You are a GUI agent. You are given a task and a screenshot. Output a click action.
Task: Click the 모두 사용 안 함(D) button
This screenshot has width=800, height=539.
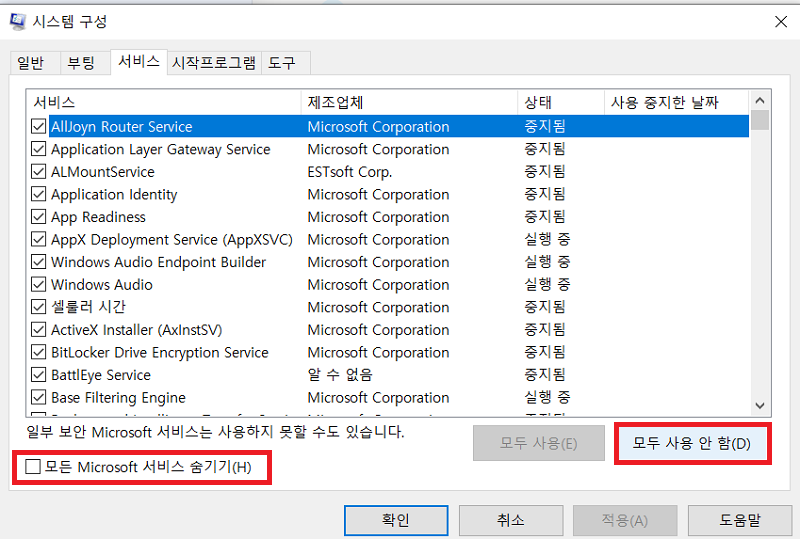point(692,443)
